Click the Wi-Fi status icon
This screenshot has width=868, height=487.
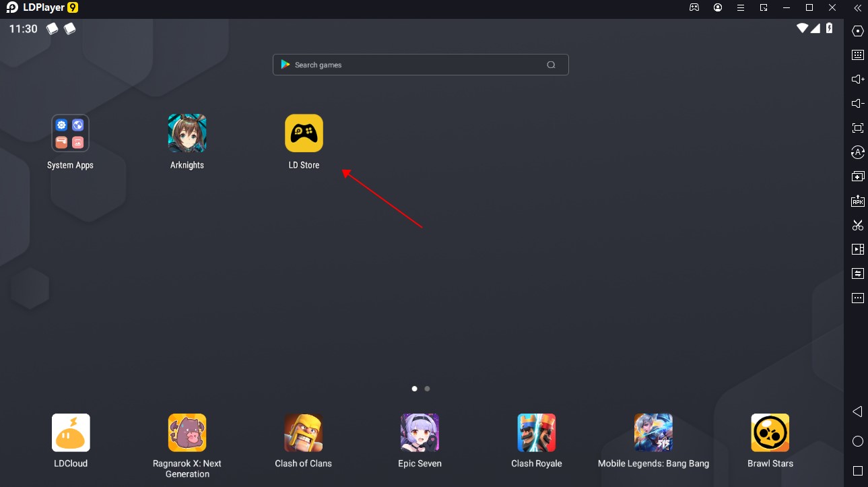point(802,28)
